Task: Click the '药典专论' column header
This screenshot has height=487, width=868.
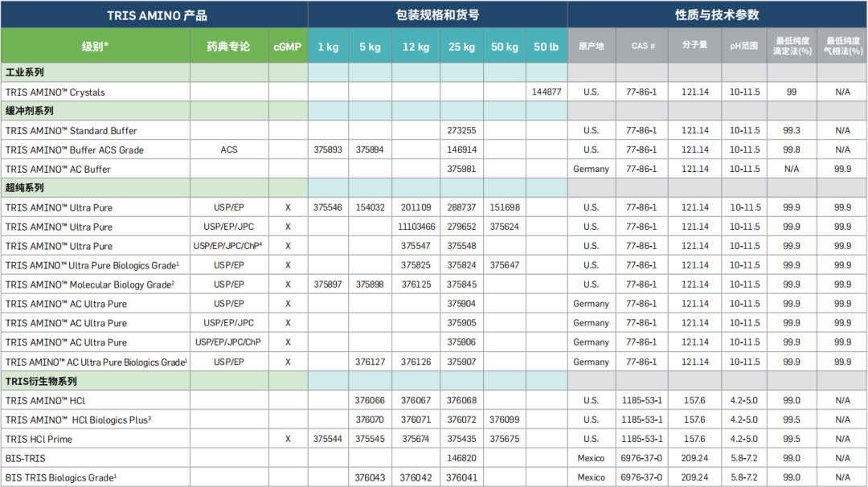Action: [229, 47]
